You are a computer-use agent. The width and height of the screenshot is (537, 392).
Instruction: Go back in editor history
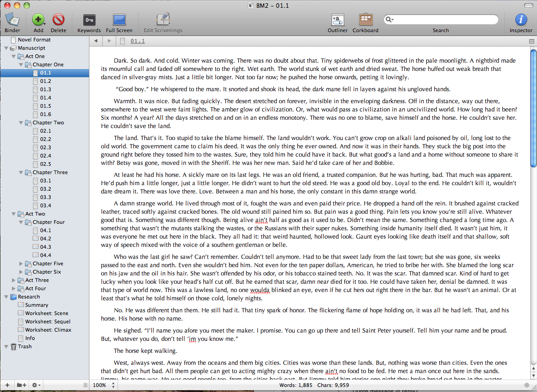click(x=96, y=41)
